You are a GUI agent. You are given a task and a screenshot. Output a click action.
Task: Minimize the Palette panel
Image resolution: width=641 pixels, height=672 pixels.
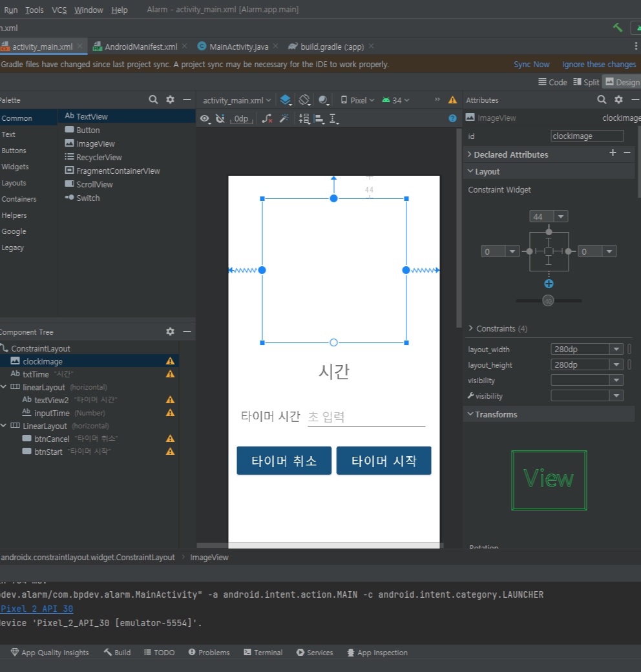(x=187, y=100)
